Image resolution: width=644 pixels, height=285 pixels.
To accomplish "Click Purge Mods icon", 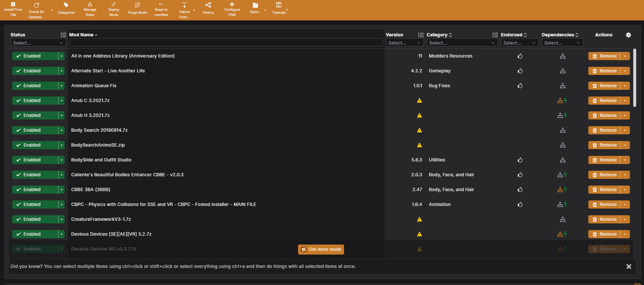I will tap(137, 5).
